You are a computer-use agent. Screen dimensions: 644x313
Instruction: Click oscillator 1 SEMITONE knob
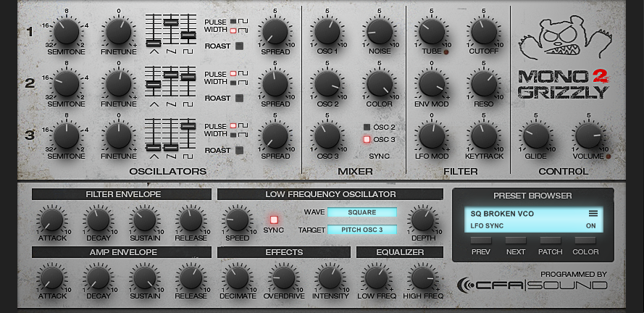coord(66,31)
